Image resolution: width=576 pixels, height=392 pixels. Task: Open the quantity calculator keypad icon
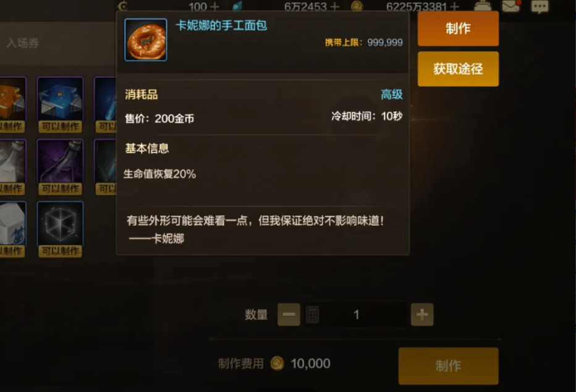pos(312,315)
